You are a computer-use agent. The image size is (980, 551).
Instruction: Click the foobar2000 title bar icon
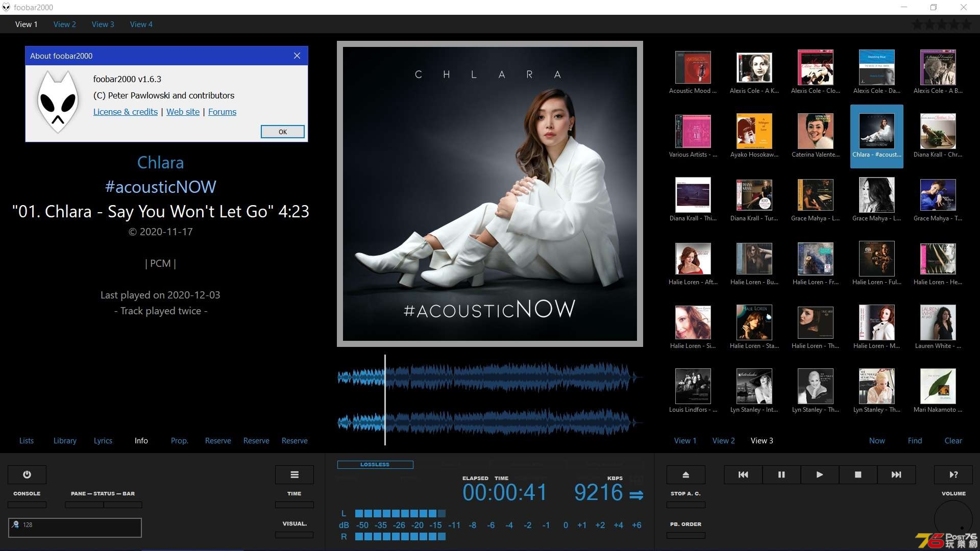pos(6,7)
